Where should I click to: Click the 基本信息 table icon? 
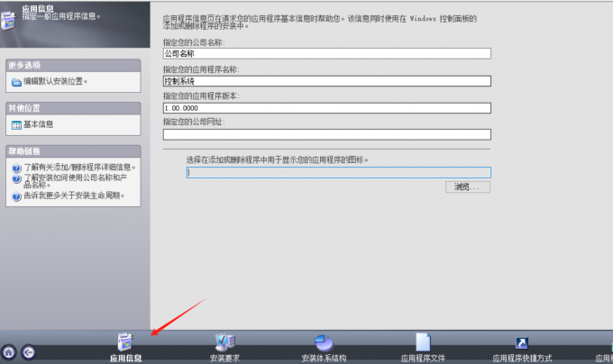coord(16,124)
